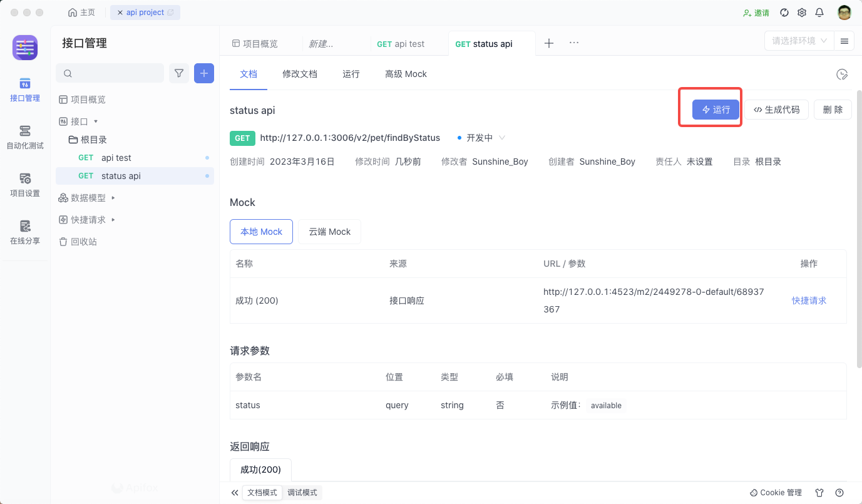This screenshot has height=504, width=862.
Task: Switch to 调试模式 at the bottom
Action: click(302, 492)
